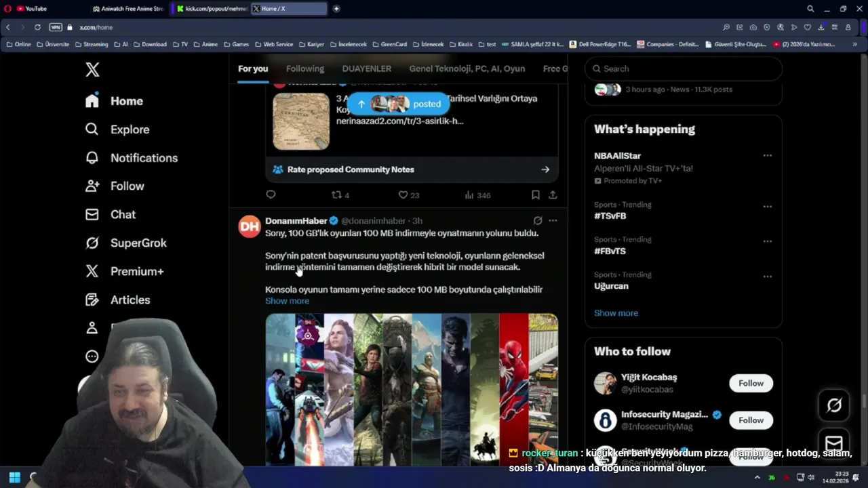Reply to the post with 23 likes
Viewport: 868px width, 488px height.
(x=271, y=195)
